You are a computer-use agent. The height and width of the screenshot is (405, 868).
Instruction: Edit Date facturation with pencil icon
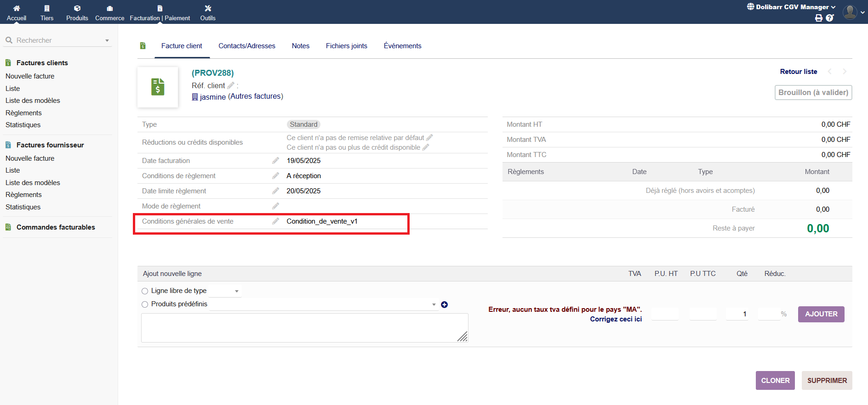pyautogui.click(x=275, y=161)
